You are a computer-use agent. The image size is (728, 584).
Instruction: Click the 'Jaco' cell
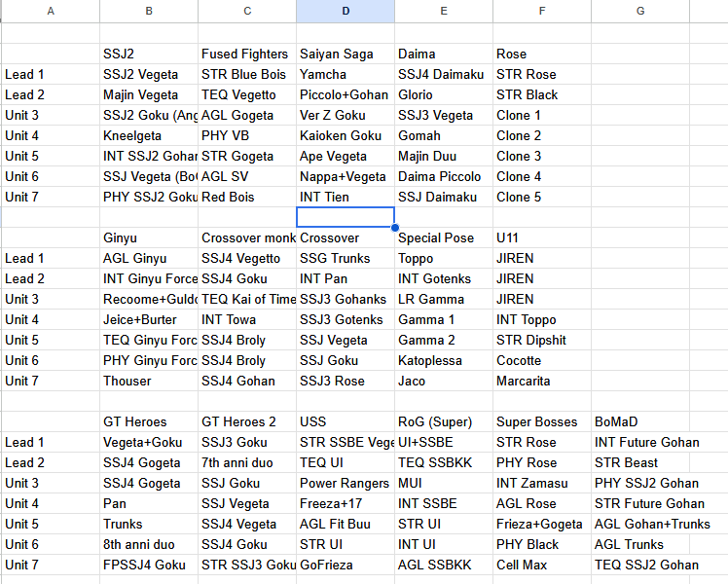click(x=444, y=381)
